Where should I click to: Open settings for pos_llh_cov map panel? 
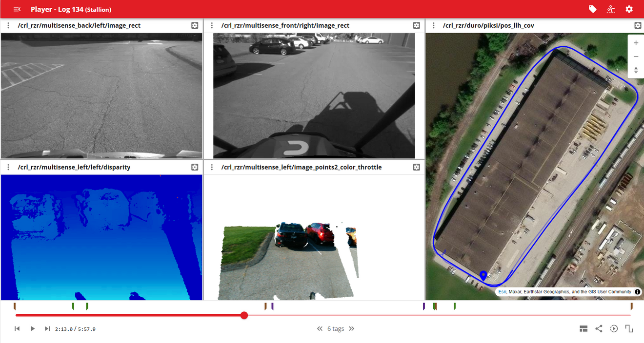638,25
